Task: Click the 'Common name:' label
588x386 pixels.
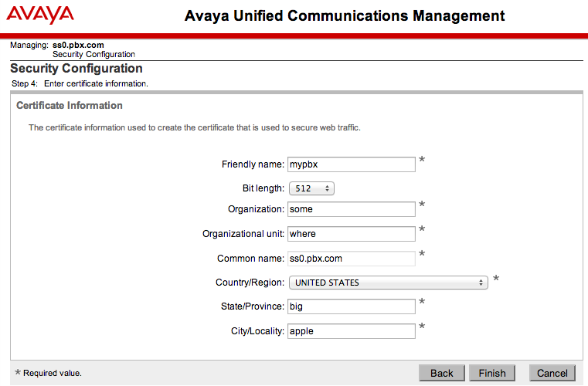Action: click(x=250, y=259)
